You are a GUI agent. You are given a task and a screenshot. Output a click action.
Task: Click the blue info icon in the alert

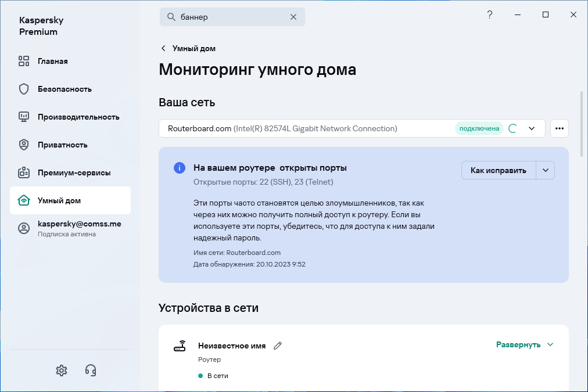click(180, 168)
